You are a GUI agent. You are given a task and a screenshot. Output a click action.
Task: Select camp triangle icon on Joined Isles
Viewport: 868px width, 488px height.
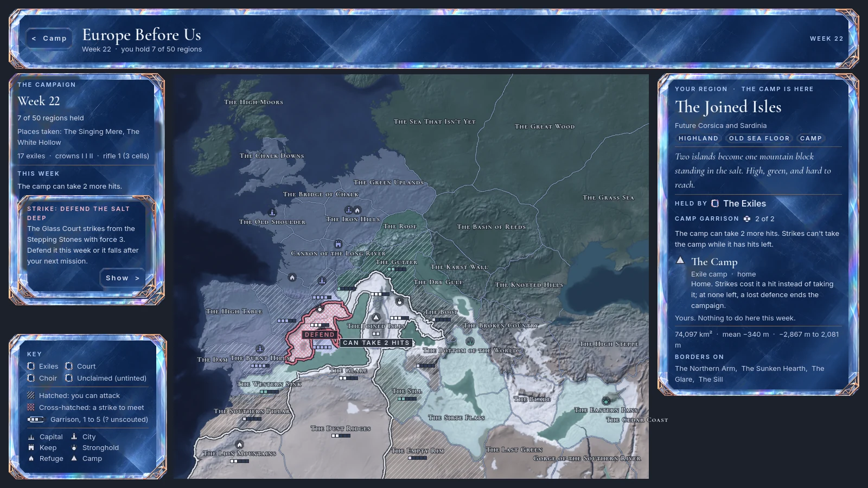(376, 317)
